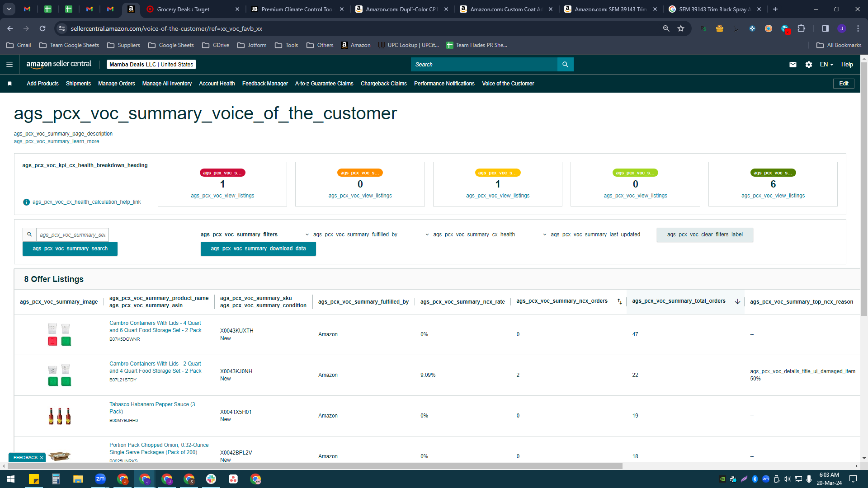Open the Zoom app in the taskbar
The width and height of the screenshot is (868, 488).
coord(100,479)
